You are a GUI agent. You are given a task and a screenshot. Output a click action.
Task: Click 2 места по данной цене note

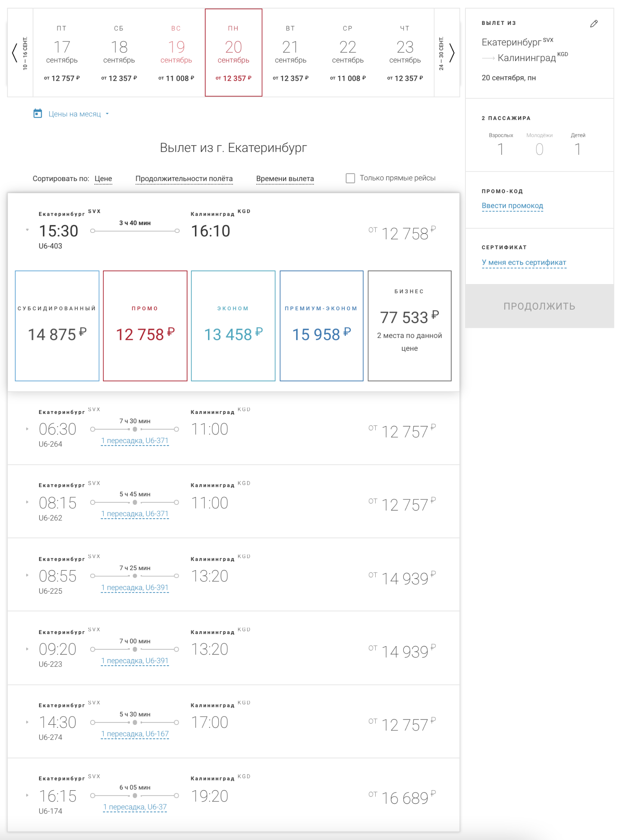409,342
